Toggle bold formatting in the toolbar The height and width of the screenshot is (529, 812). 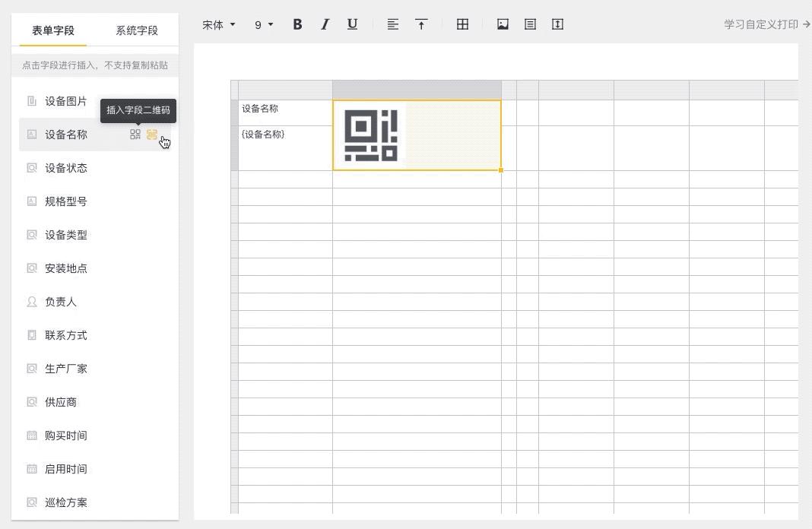coord(297,24)
